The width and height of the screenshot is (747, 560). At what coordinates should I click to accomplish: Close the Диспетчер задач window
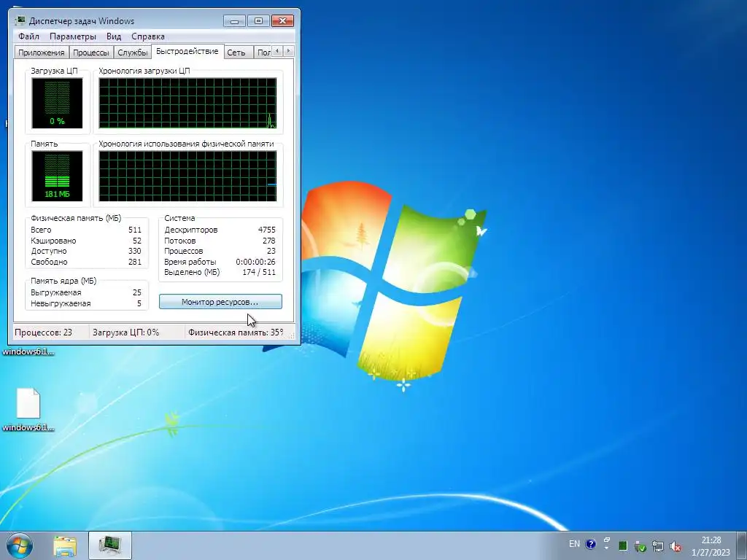[x=282, y=21]
